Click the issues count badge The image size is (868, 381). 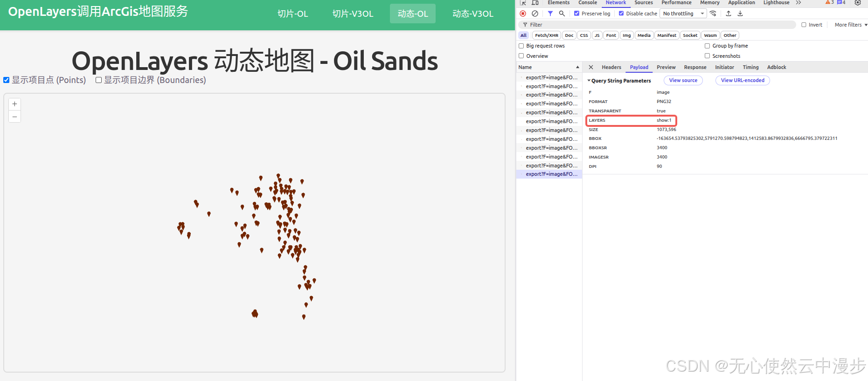tap(841, 2)
